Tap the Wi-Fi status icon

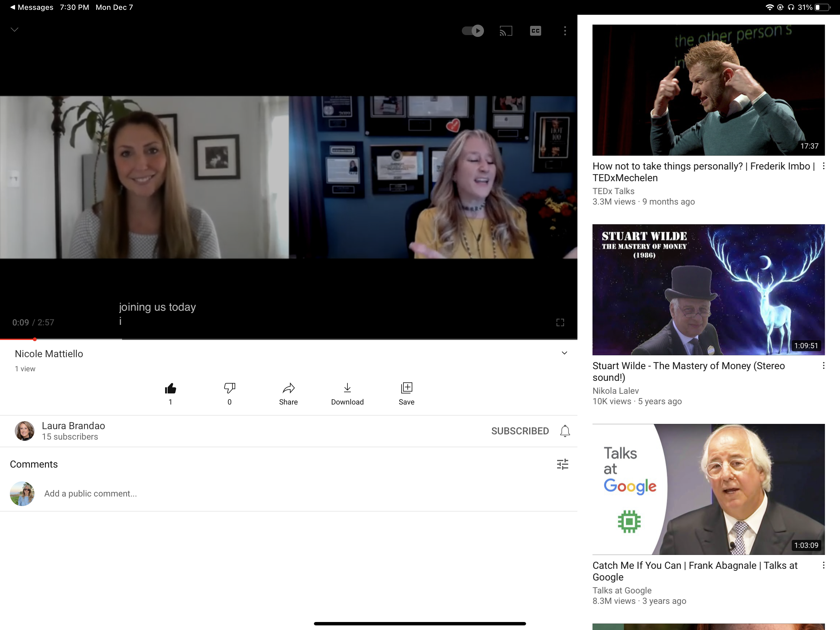coord(769,7)
